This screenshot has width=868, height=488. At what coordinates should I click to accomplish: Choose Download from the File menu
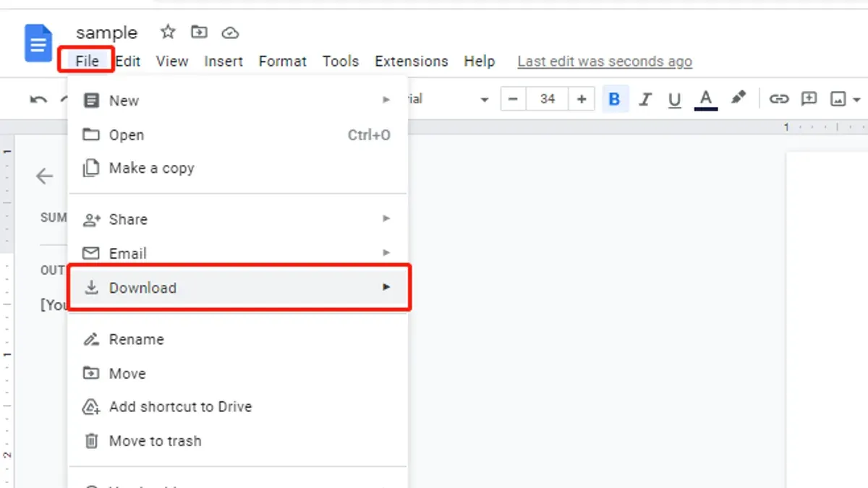238,287
